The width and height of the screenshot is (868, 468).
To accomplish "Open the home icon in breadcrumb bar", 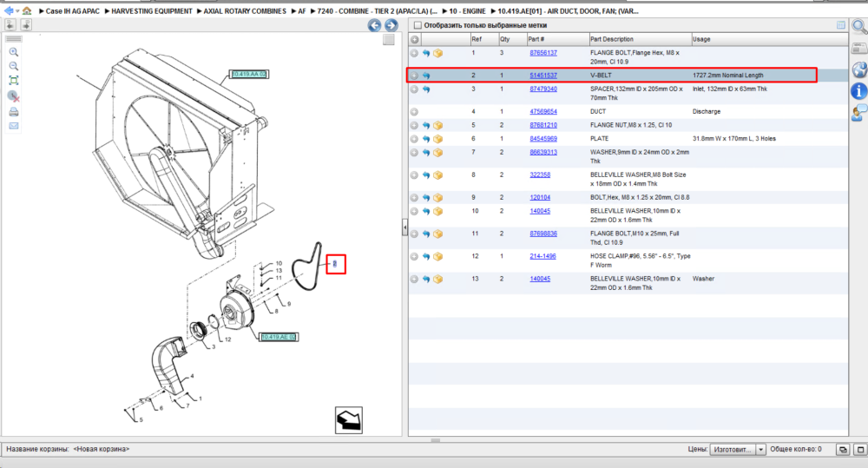I will click(x=27, y=10).
